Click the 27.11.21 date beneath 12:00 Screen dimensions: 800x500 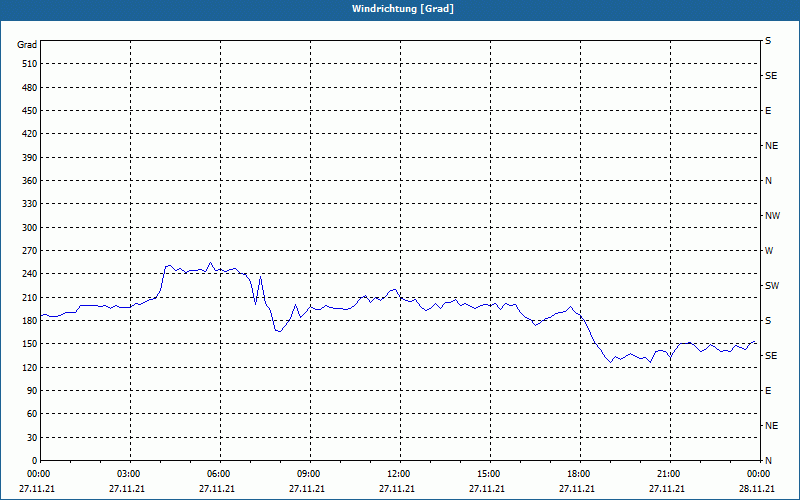[397, 489]
